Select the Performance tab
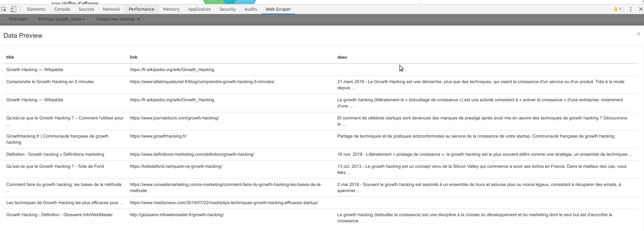 click(142, 9)
